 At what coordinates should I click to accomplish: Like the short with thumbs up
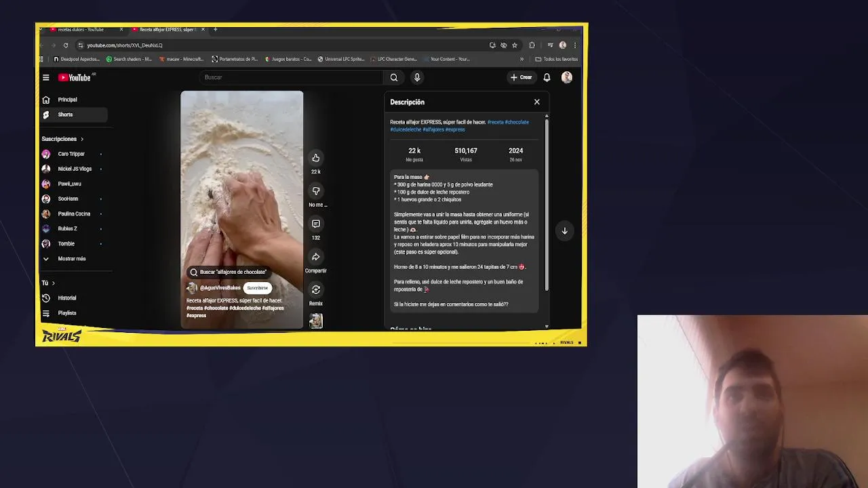pyautogui.click(x=316, y=158)
